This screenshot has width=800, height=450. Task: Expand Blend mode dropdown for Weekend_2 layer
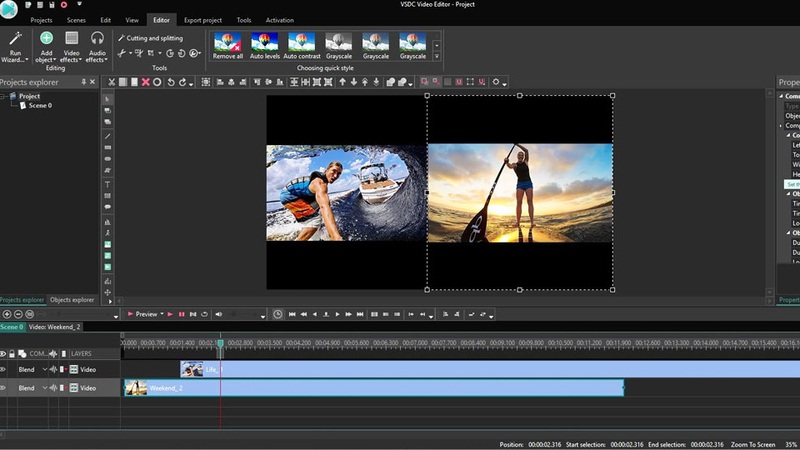(45, 387)
